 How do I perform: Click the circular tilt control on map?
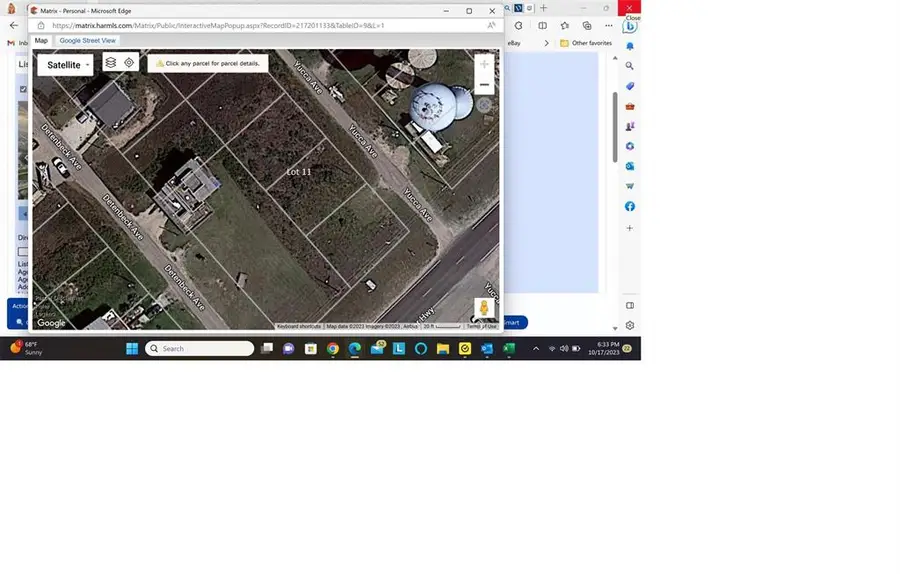484,105
